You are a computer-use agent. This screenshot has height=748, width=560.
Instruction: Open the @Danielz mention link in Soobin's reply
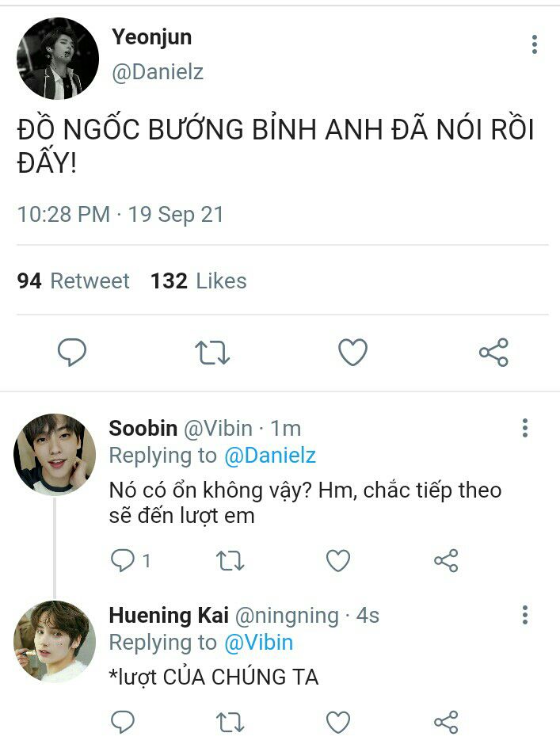click(x=269, y=456)
